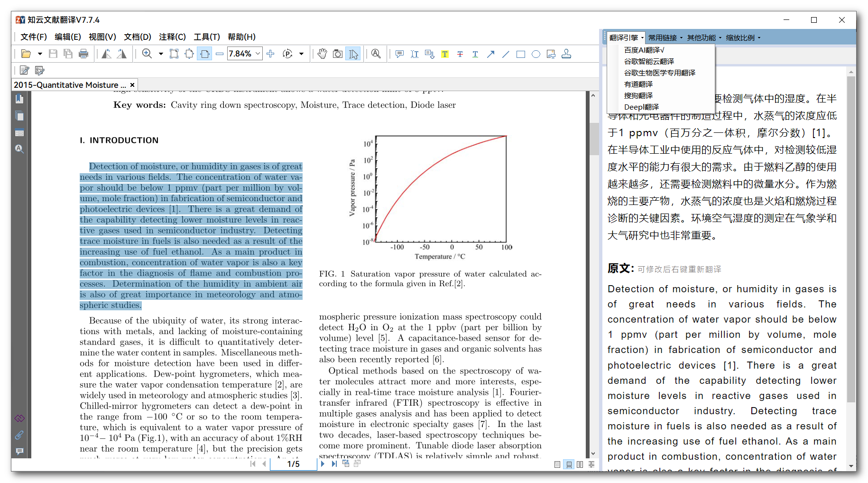
Task: Pick the Arrow annotation tool
Action: pos(490,54)
